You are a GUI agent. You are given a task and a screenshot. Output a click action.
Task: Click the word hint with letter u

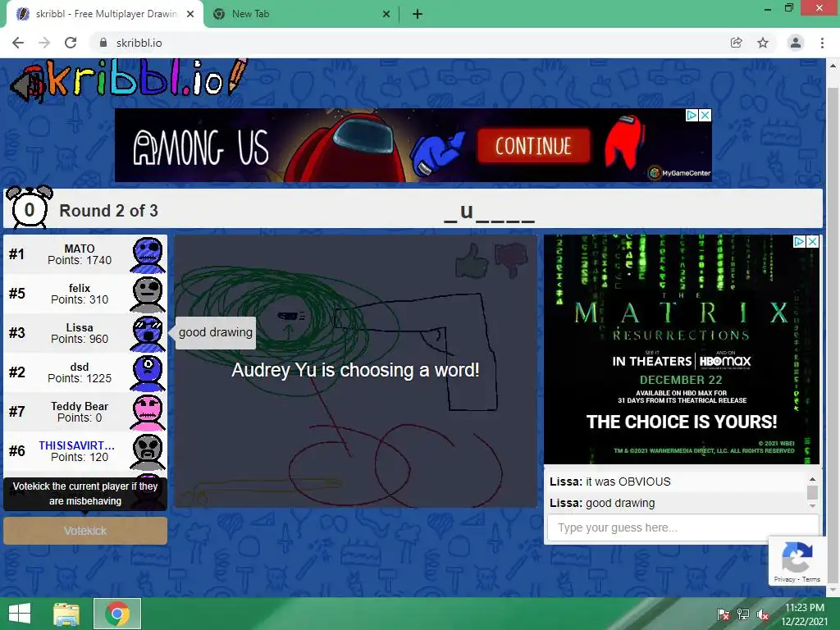click(x=489, y=212)
